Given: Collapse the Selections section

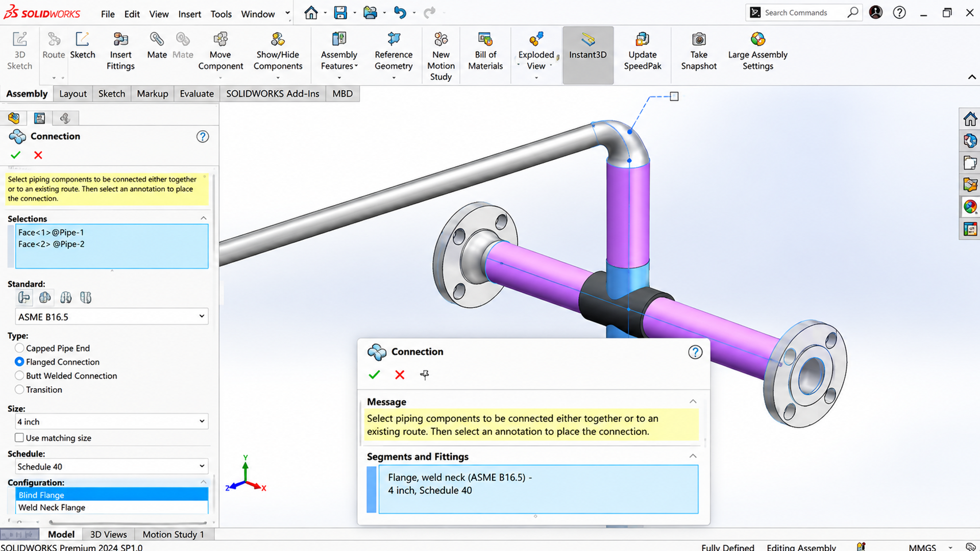Looking at the screenshot, I should [204, 218].
